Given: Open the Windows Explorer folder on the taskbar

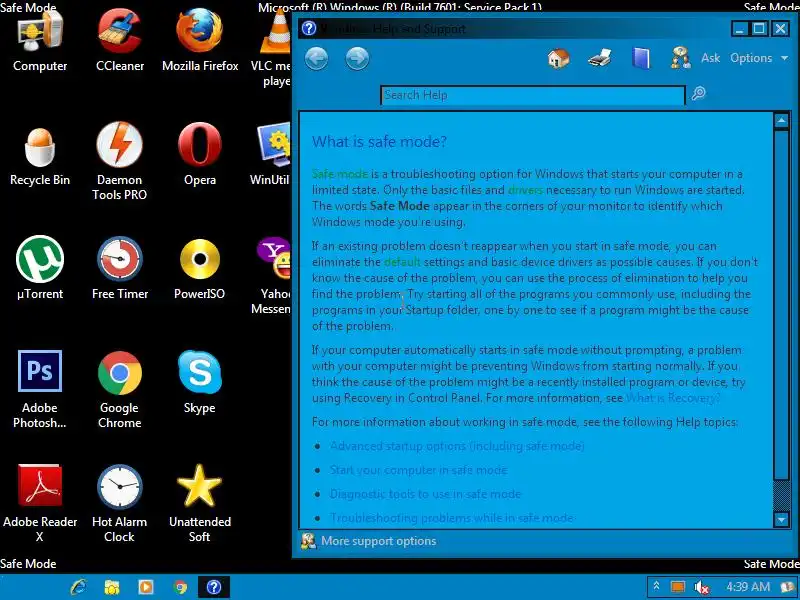Looking at the screenshot, I should point(111,587).
